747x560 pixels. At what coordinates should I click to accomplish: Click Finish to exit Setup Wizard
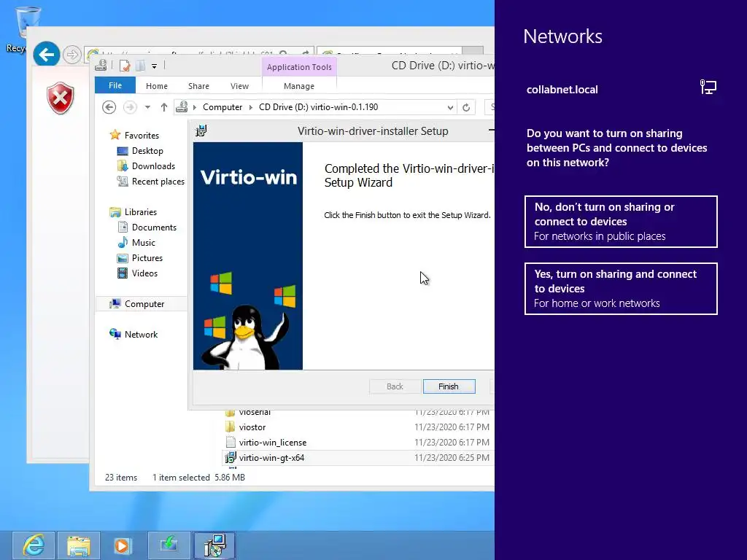(x=449, y=386)
